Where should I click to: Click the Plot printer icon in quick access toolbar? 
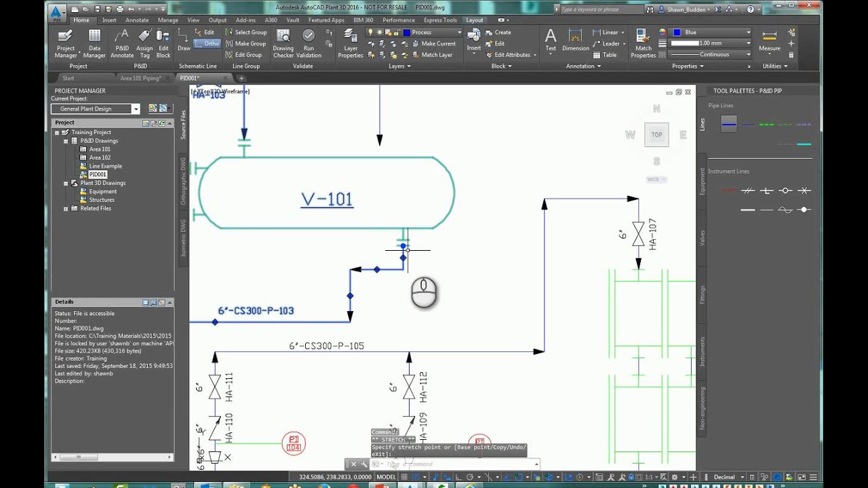pos(120,9)
